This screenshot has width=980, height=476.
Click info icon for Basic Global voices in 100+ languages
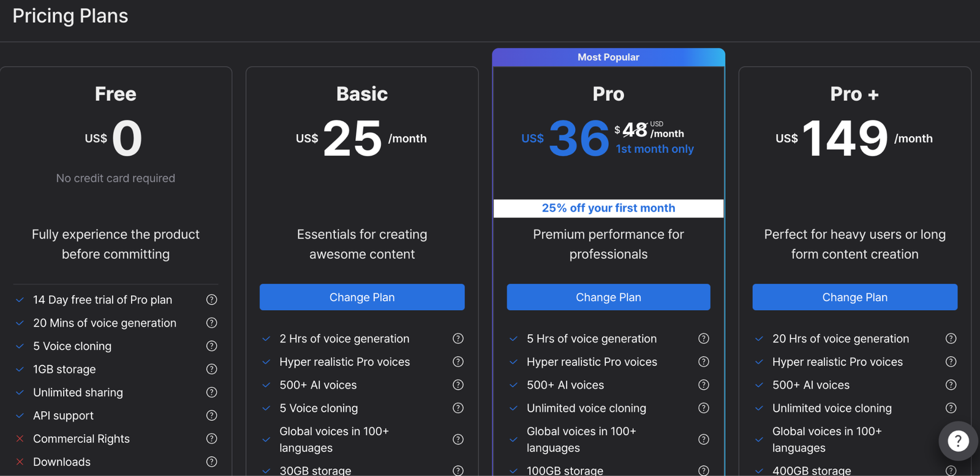tap(458, 439)
